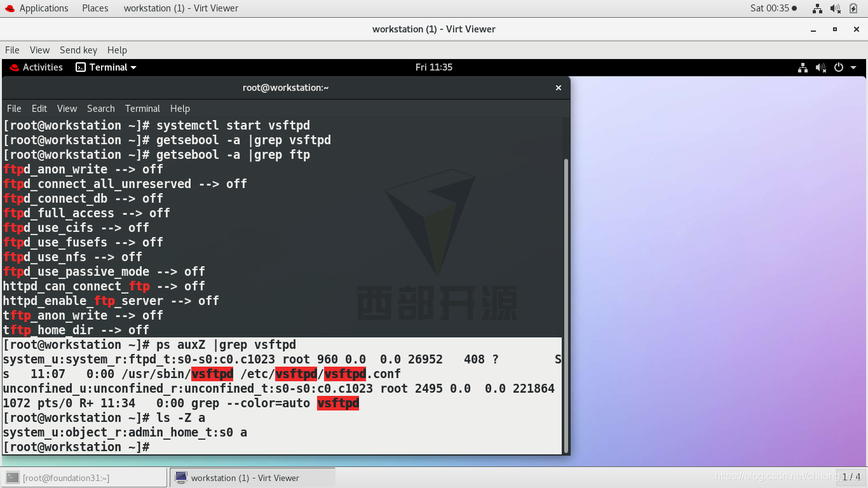Click the last empty terminal prompt line

pos(76,447)
